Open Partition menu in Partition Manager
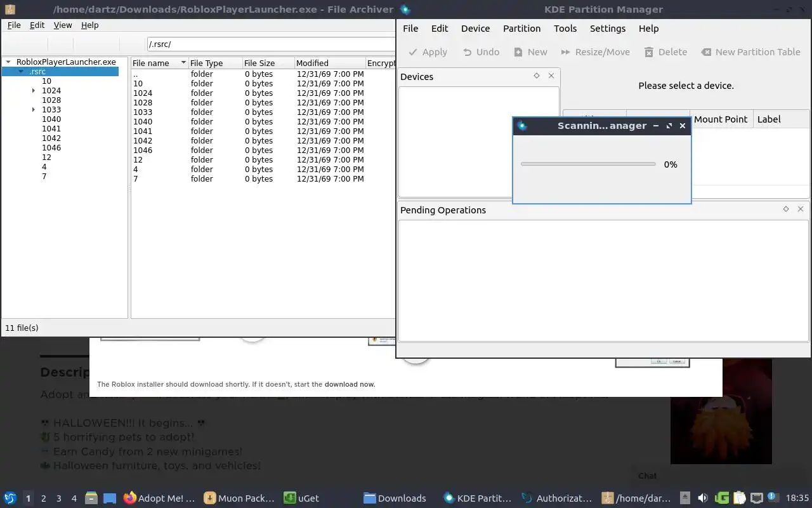 tap(521, 28)
